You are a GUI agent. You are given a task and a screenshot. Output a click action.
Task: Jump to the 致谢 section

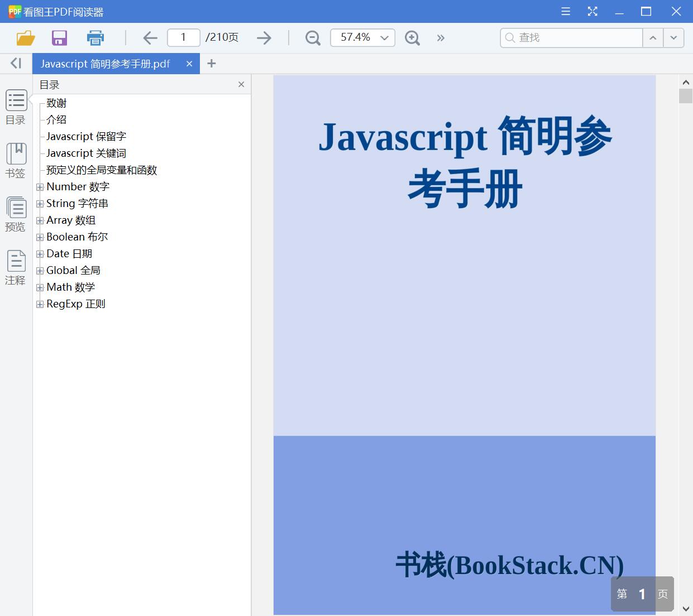point(57,103)
